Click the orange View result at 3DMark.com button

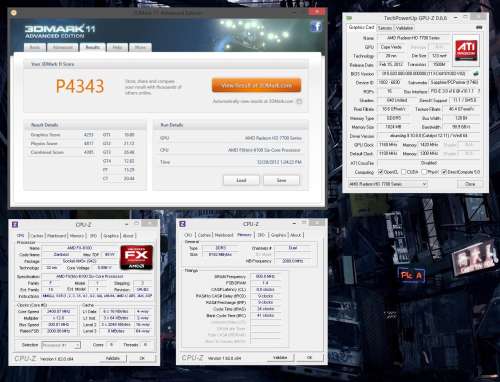tap(256, 85)
